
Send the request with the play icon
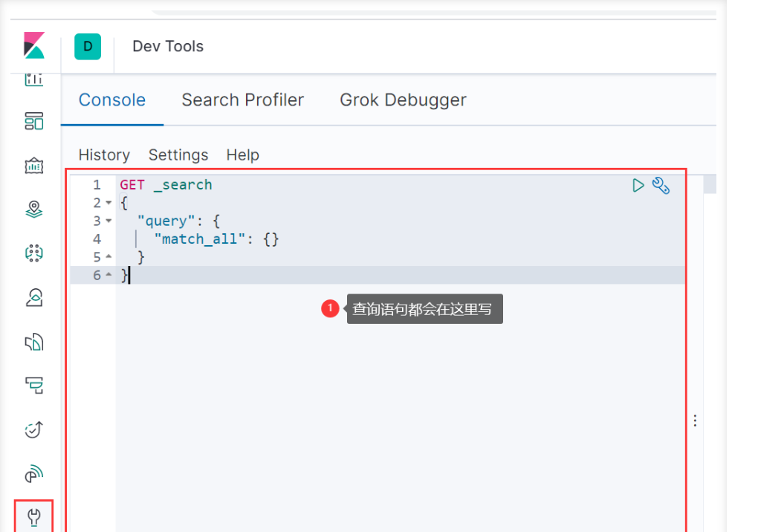click(x=638, y=186)
